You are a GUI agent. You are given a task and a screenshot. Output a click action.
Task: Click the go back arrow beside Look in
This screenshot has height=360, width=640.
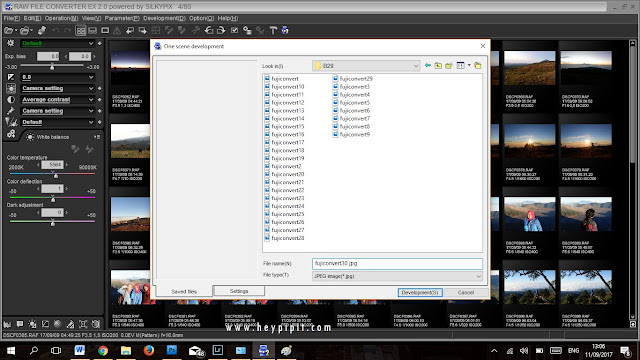click(x=427, y=66)
